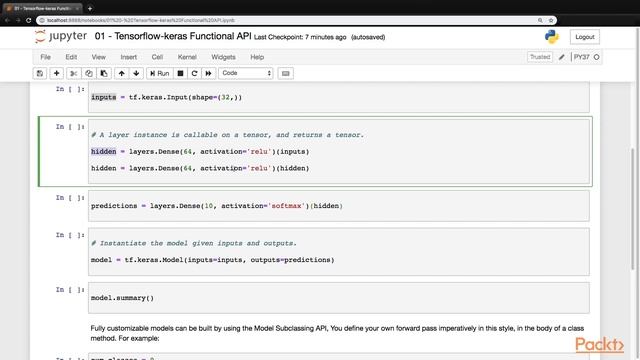Open the File menu

pyautogui.click(x=45, y=57)
